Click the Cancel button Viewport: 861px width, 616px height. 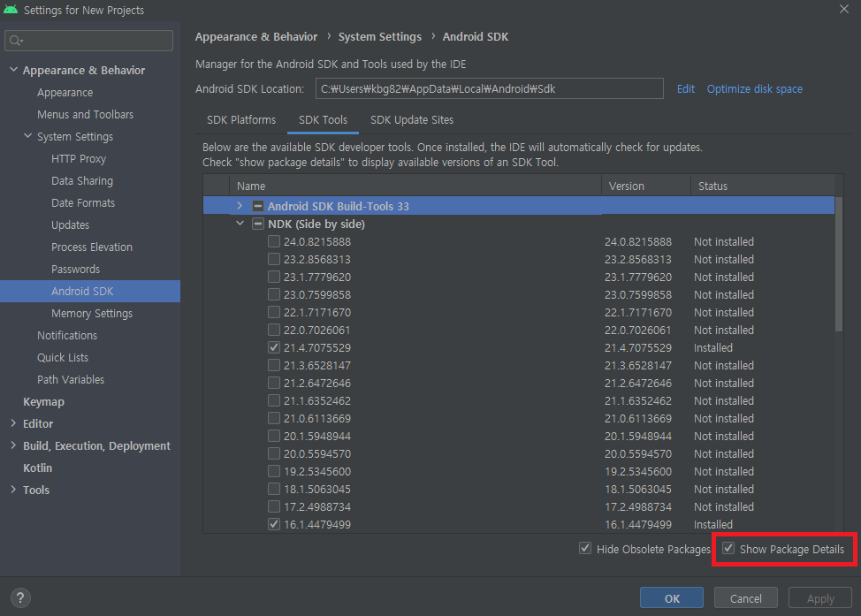click(x=746, y=597)
